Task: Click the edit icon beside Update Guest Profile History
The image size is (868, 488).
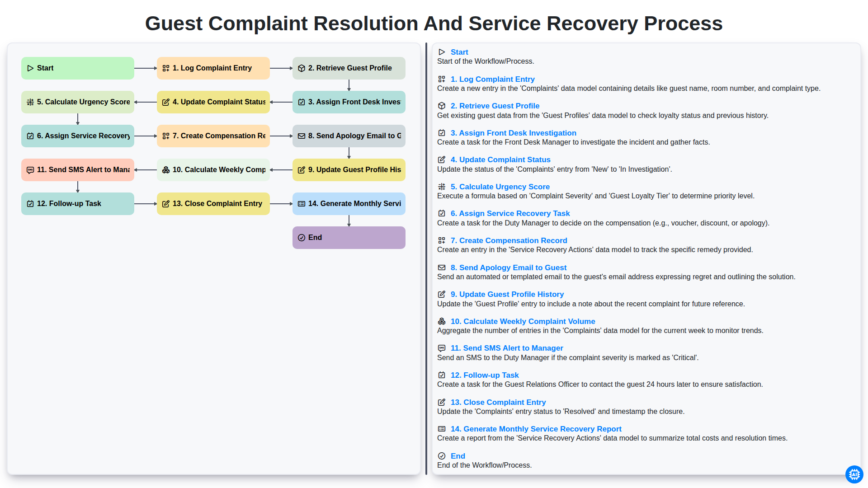Action: [442, 294]
